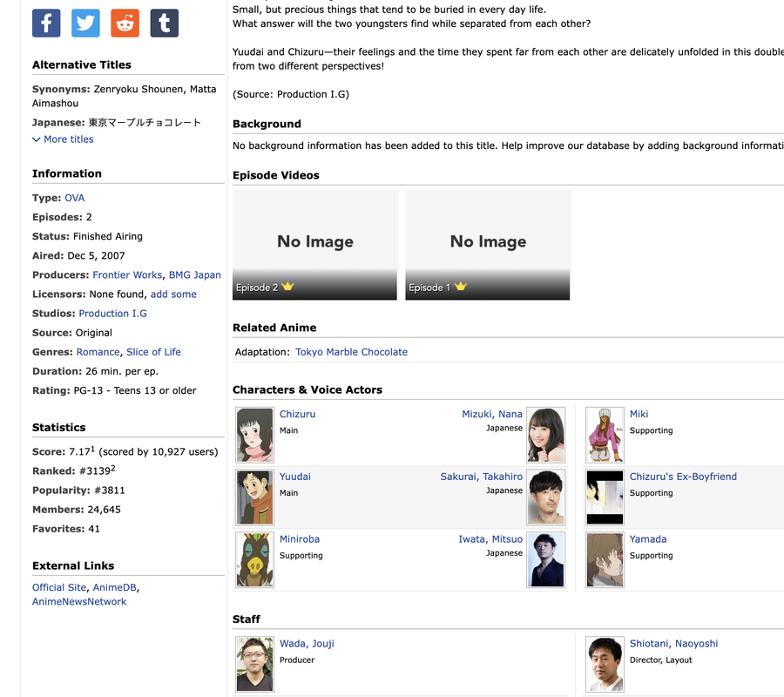
Task: Visit the AnimeNewsNetwork external link
Action: tap(79, 602)
